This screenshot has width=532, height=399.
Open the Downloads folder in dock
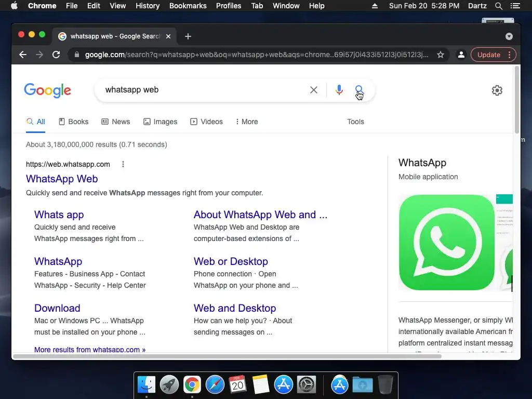(x=362, y=385)
